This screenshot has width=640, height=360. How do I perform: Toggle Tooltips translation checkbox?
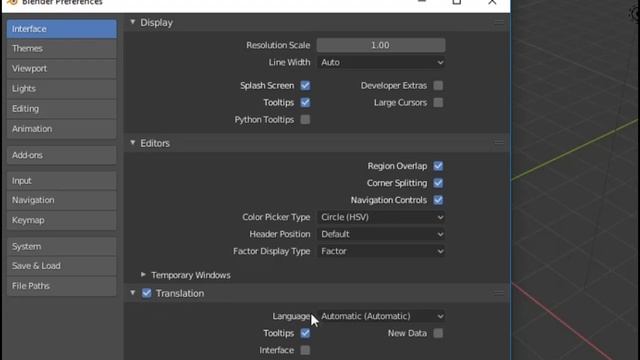click(x=305, y=333)
